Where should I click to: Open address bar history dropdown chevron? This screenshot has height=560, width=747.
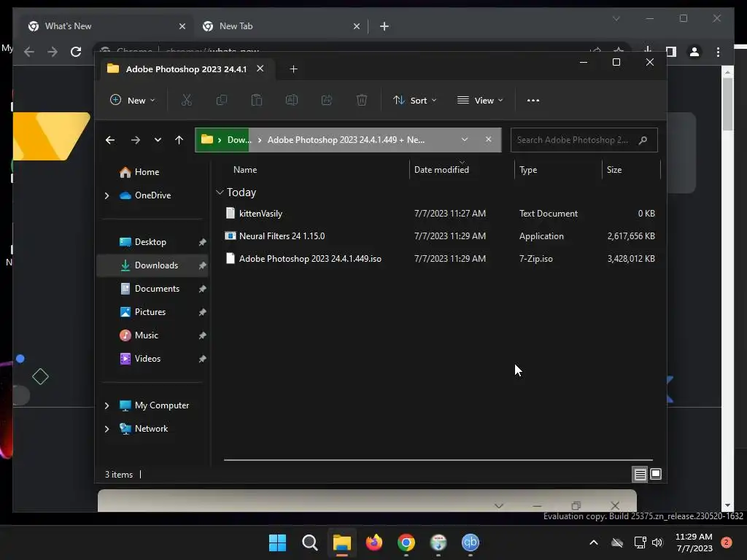465,139
